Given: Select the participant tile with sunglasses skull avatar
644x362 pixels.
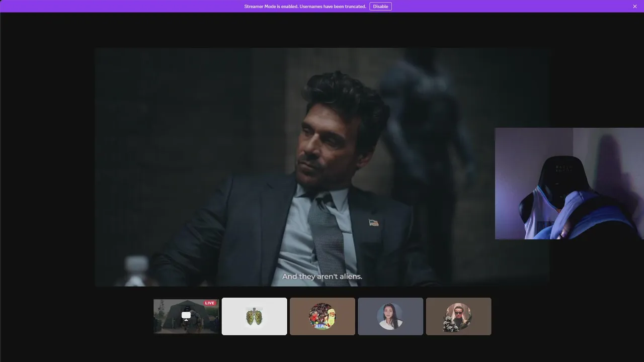Looking at the screenshot, I should tap(458, 316).
